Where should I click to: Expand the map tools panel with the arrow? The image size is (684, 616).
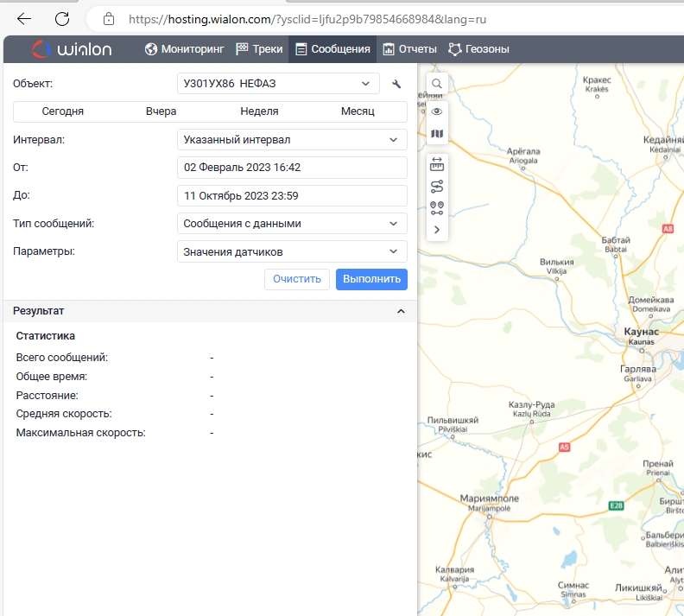(437, 230)
